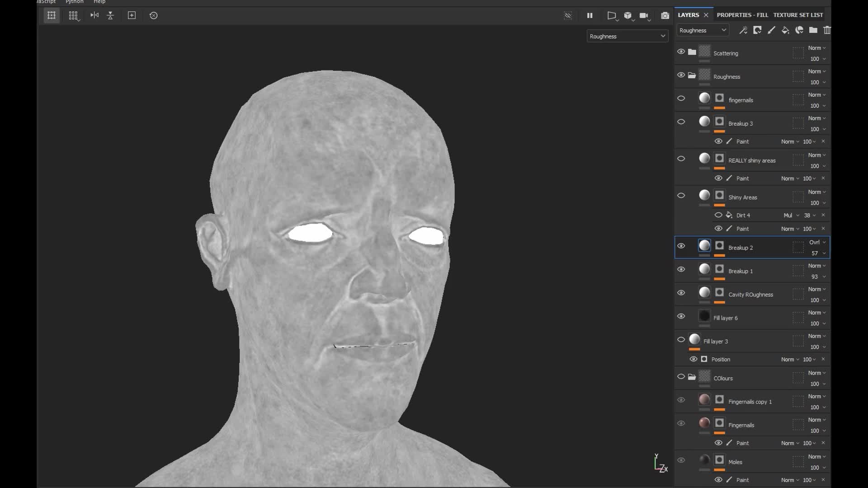Open the Texture Set List tab
Image resolution: width=868 pixels, height=488 pixels.
tap(798, 15)
